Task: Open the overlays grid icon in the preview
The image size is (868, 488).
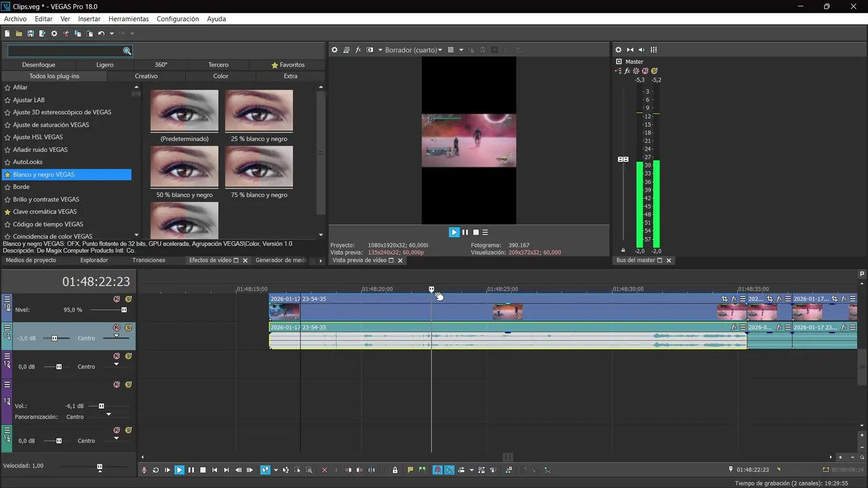Action: coord(451,49)
